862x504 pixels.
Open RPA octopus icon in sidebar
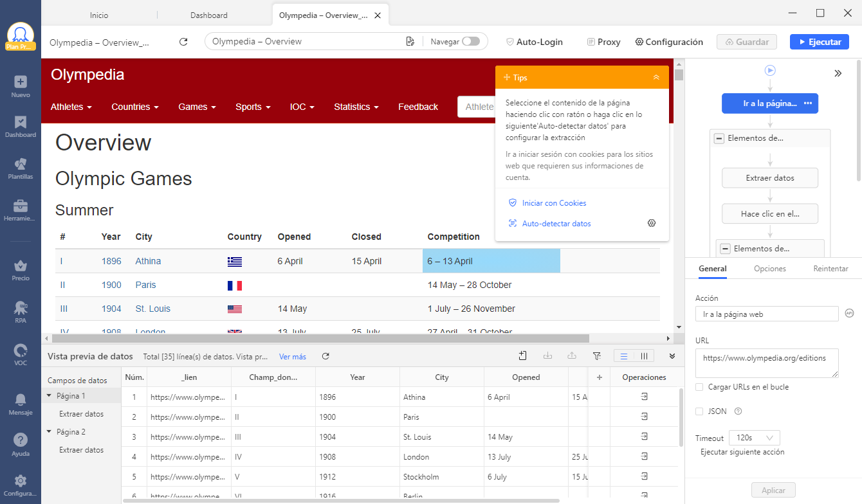21,307
